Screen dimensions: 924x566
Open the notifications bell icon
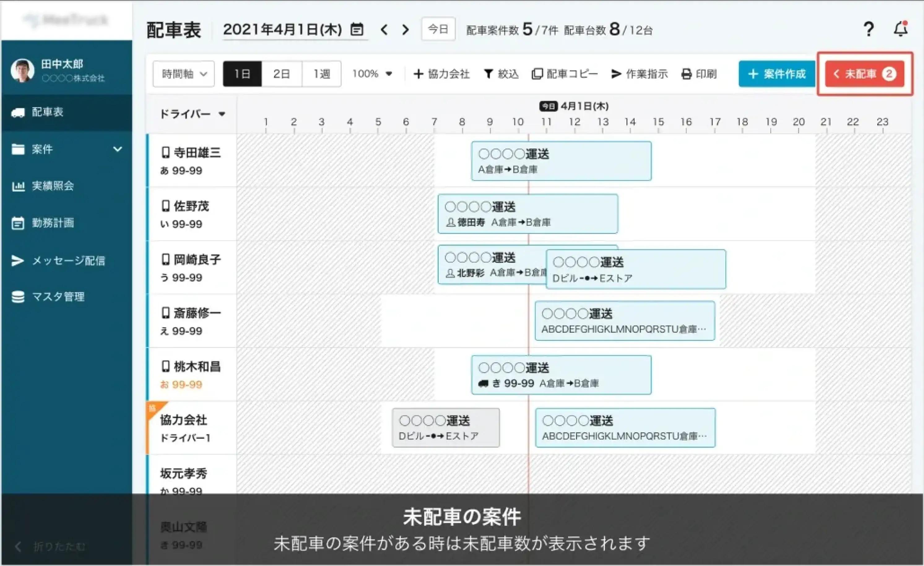(900, 29)
